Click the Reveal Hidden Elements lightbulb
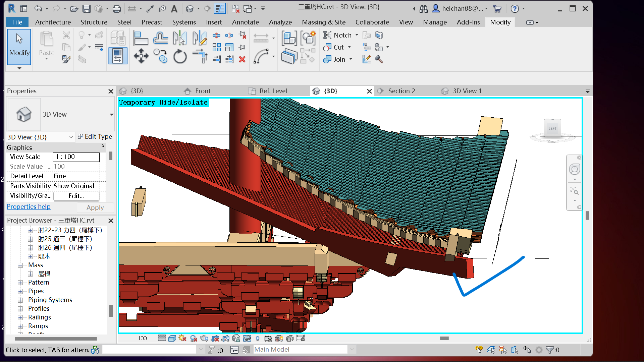 click(x=258, y=339)
